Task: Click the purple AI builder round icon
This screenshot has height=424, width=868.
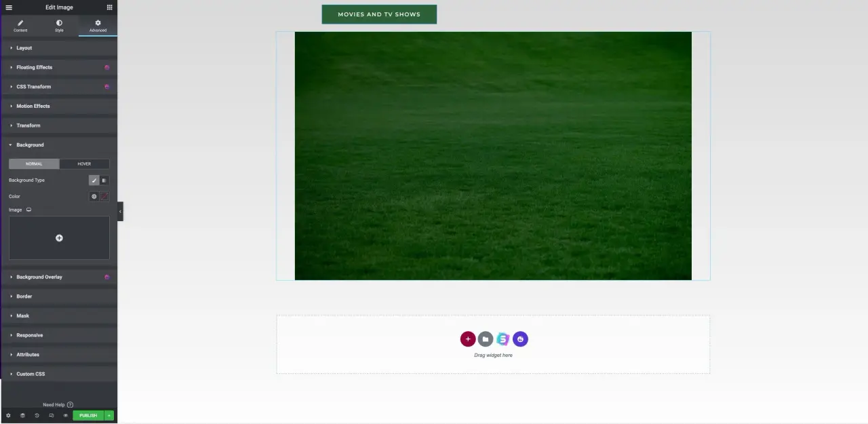Action: pos(520,339)
